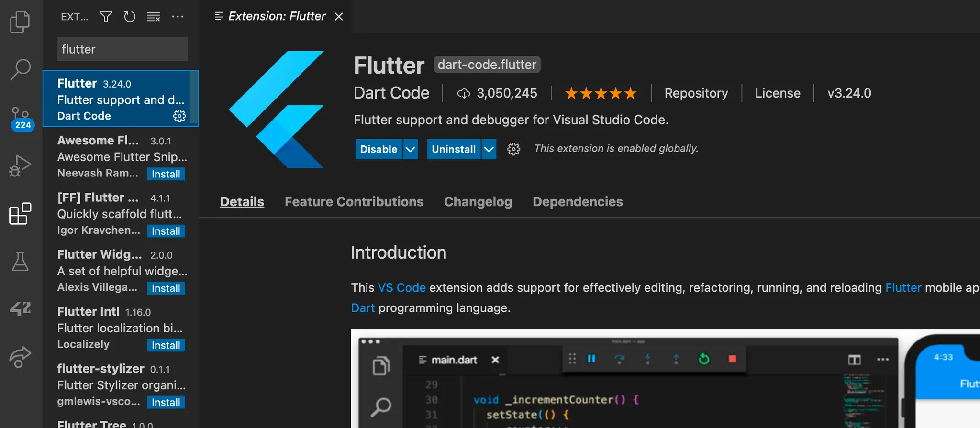Select Flutter 3.24.0 in extension list

tap(121, 99)
